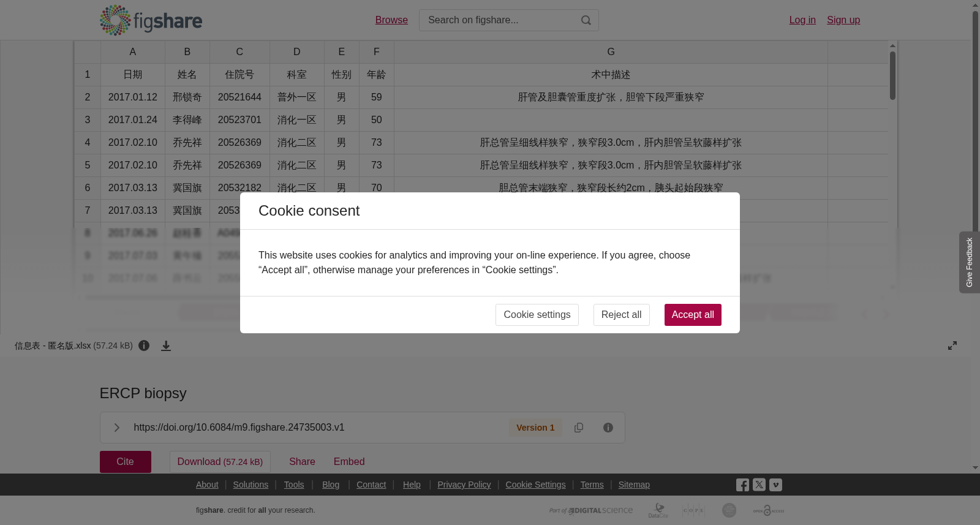The height and width of the screenshot is (525, 980).
Task: Copy the DOI link icon
Action: pyautogui.click(x=579, y=428)
